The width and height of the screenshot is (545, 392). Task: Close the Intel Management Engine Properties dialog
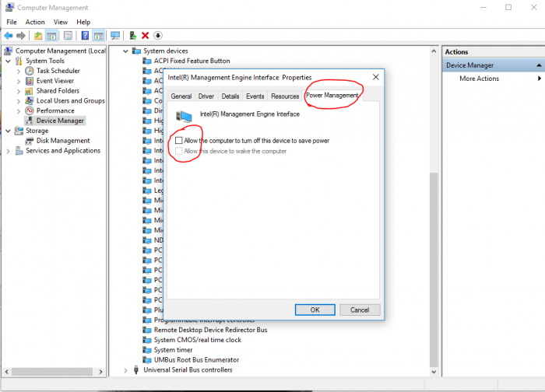tap(376, 77)
